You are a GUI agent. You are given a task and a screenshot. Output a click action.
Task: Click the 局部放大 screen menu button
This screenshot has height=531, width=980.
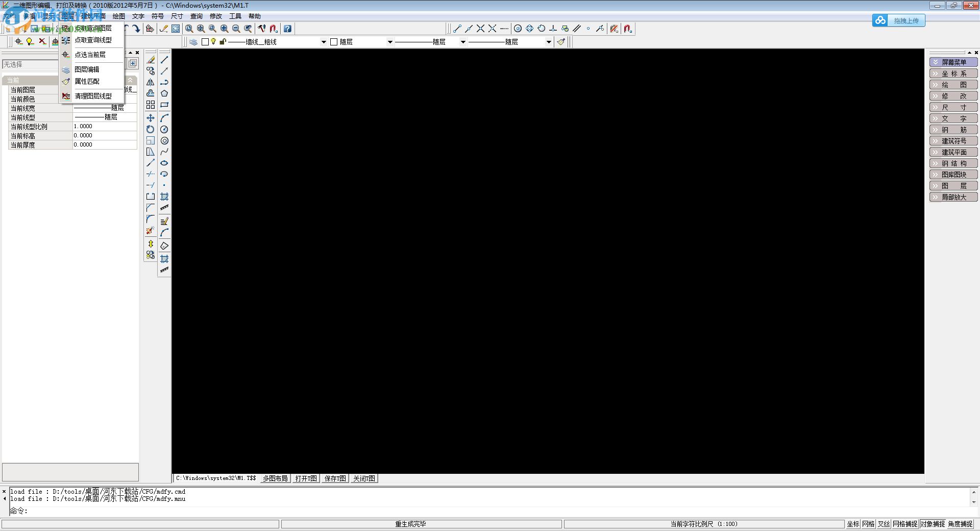point(953,197)
